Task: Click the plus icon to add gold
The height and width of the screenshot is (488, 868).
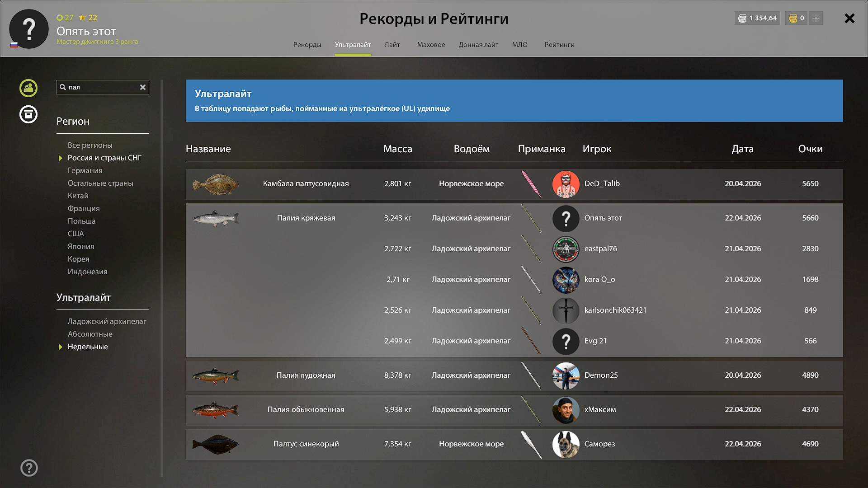Action: [x=816, y=18]
